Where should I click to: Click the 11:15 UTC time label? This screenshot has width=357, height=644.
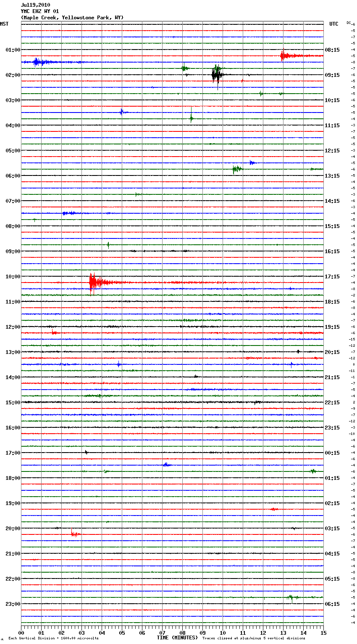click(332, 125)
